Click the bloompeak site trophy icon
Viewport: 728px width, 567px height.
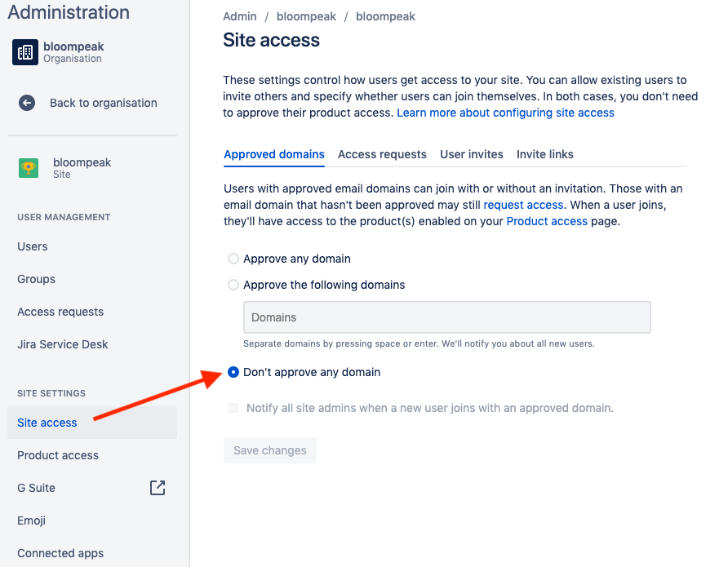(29, 168)
